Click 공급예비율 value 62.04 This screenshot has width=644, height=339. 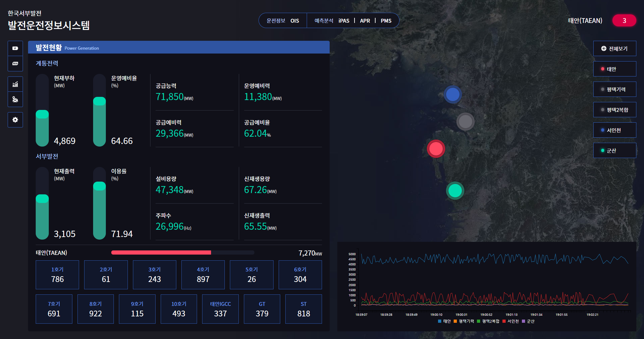[255, 133]
